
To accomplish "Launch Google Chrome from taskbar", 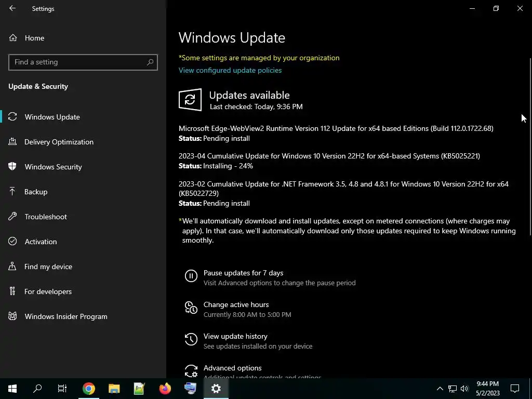I will (88, 389).
